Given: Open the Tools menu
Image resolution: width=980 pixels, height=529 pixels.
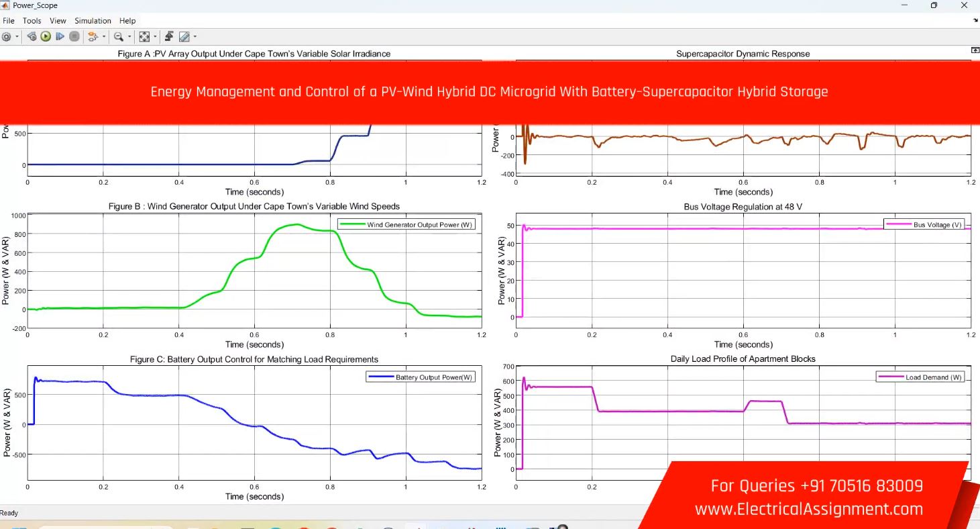Looking at the screenshot, I should point(32,21).
